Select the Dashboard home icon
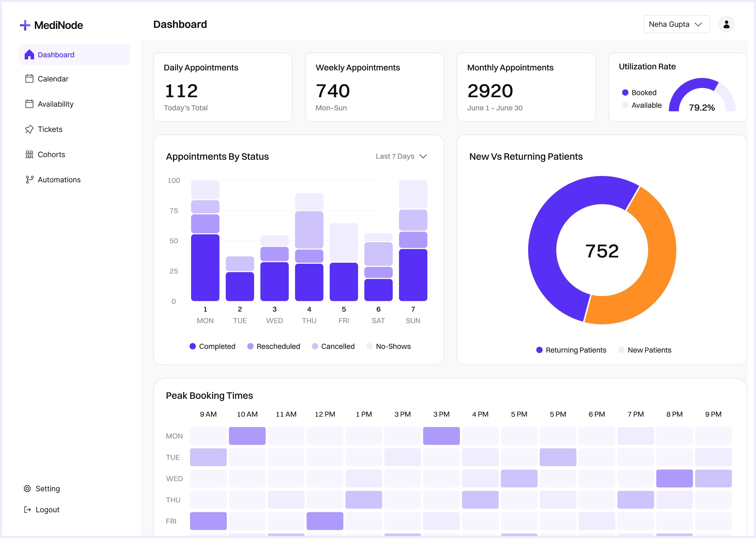Image resolution: width=756 pixels, height=538 pixels. click(29, 54)
